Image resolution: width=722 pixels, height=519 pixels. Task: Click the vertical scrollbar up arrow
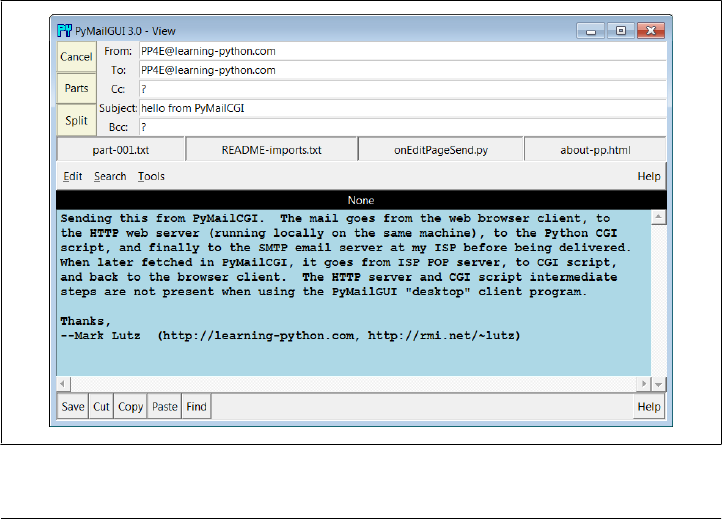(x=658, y=217)
